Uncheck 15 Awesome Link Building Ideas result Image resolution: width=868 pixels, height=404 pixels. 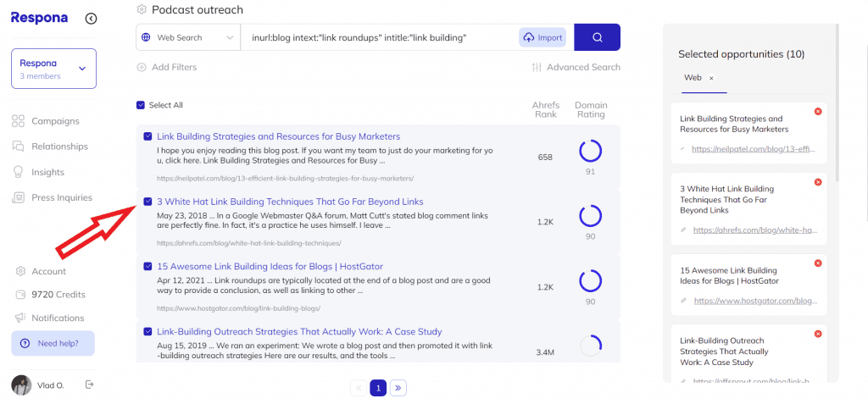[147, 266]
